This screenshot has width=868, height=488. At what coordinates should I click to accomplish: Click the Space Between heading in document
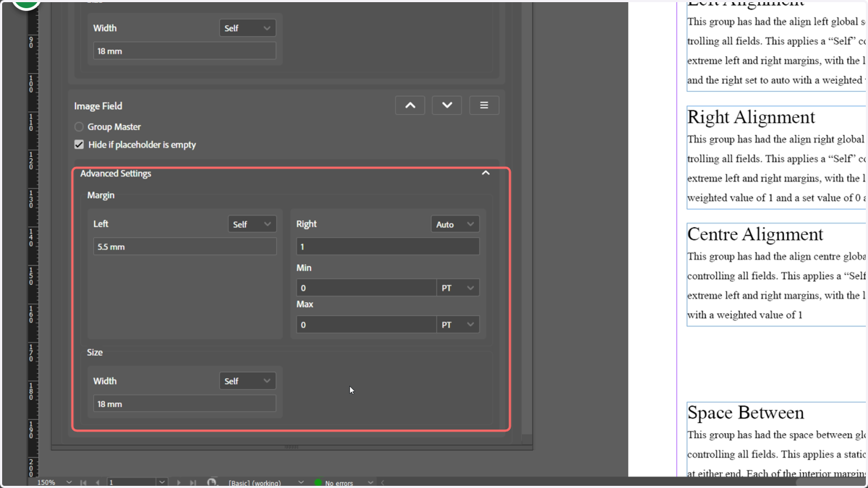tap(746, 413)
